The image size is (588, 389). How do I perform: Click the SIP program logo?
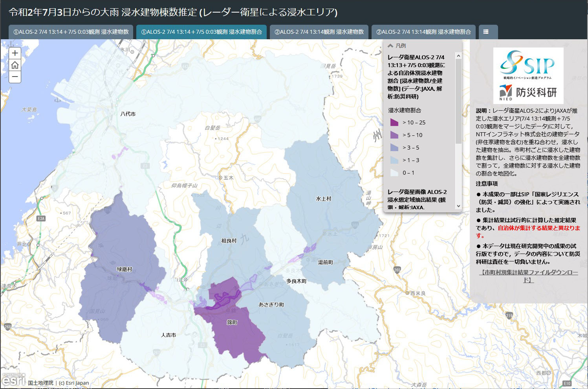tap(528, 64)
